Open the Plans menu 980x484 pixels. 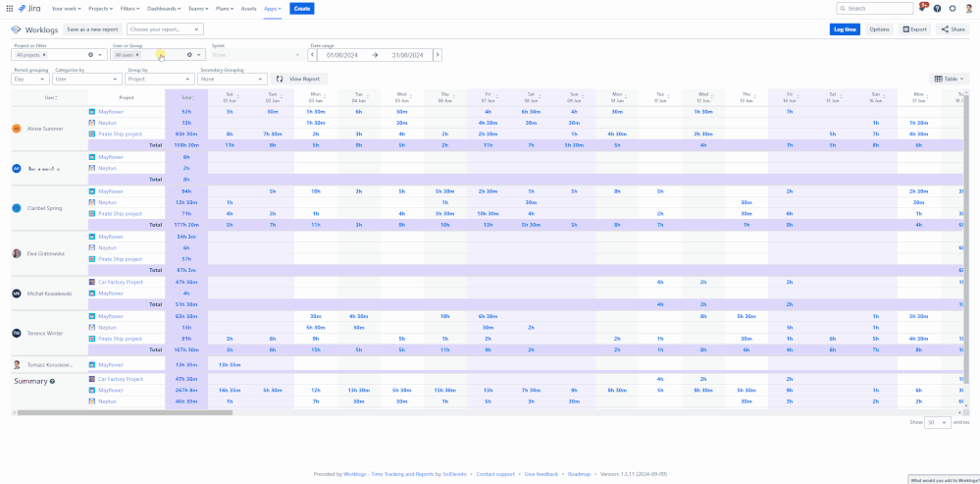(x=225, y=9)
